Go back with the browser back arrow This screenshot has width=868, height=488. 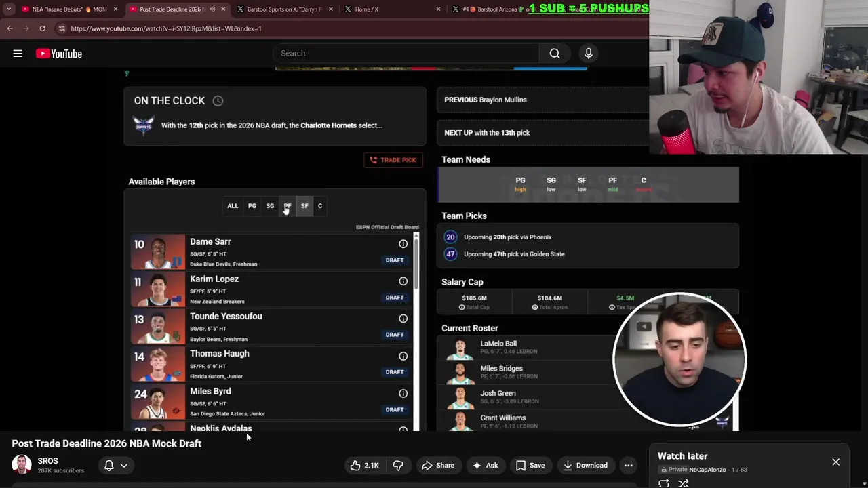coord(9,28)
